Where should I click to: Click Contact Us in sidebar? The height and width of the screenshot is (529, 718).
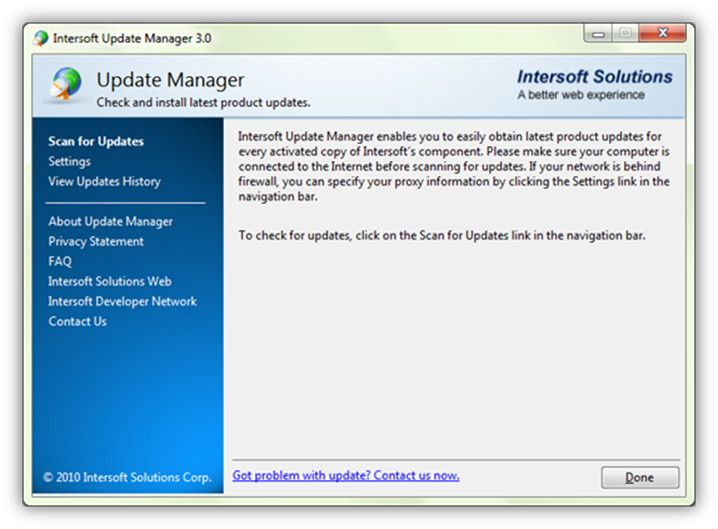pyautogui.click(x=77, y=321)
